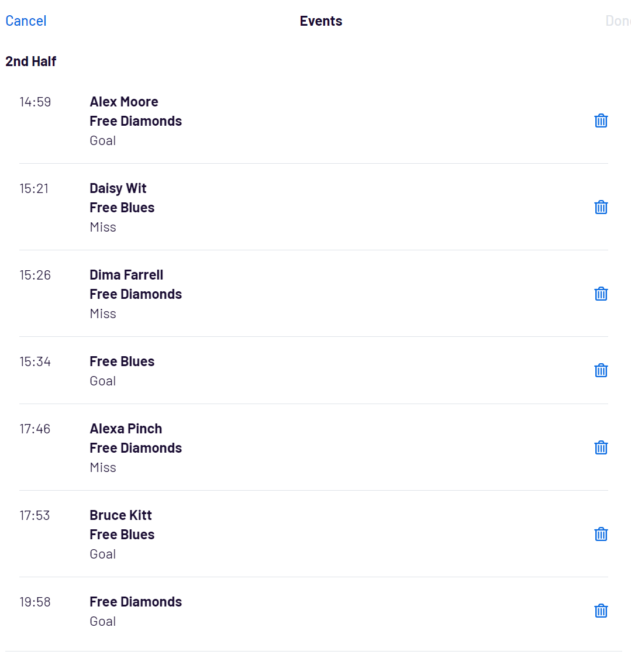Open the Alexa Pinch event entry
The image size is (631, 672).
pos(126,429)
